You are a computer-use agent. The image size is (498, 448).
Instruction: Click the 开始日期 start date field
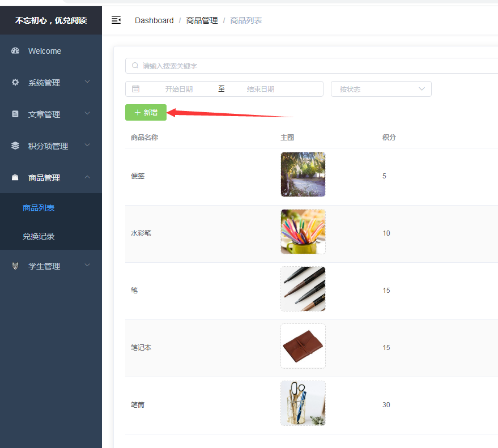click(x=179, y=89)
